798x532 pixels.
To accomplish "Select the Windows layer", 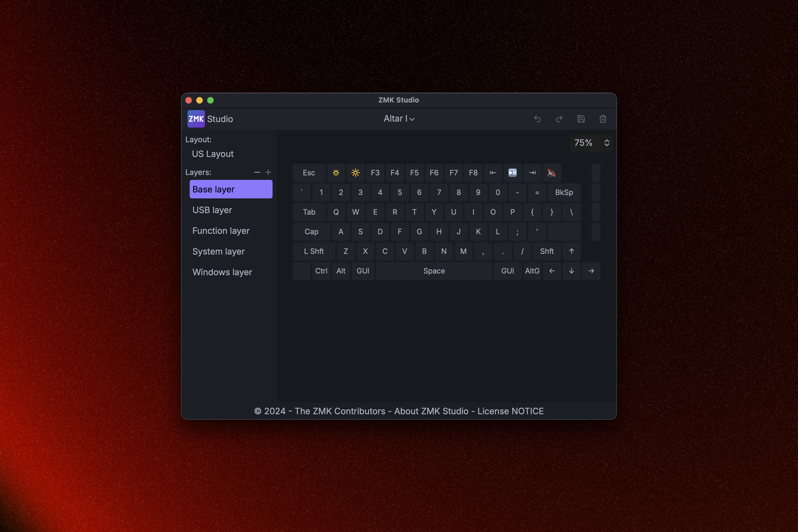I will coord(222,272).
